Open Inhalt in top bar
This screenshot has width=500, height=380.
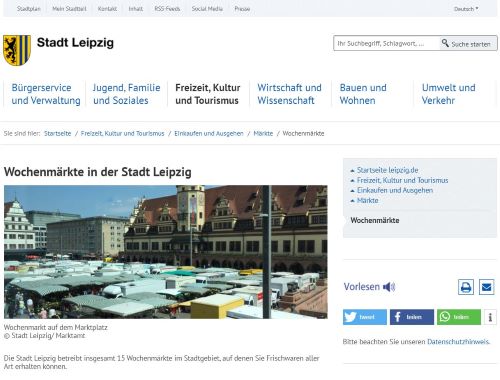(x=136, y=9)
